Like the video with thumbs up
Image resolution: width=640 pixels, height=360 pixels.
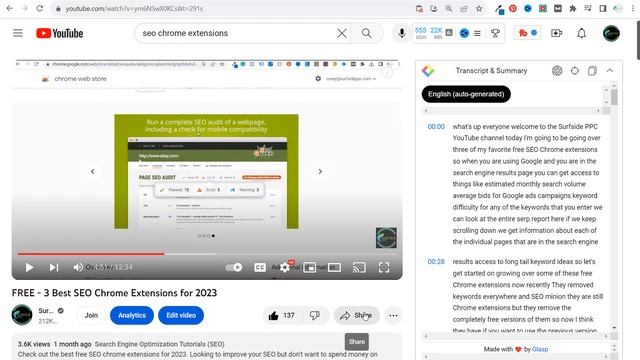tap(282, 316)
